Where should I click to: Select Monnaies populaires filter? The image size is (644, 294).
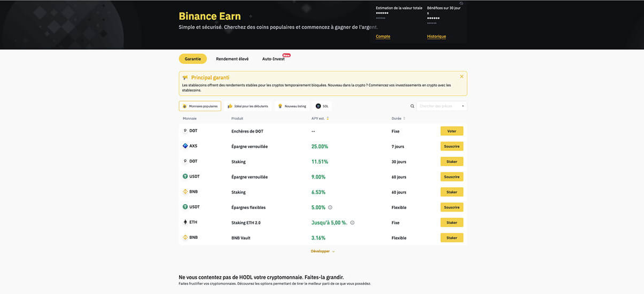(200, 106)
